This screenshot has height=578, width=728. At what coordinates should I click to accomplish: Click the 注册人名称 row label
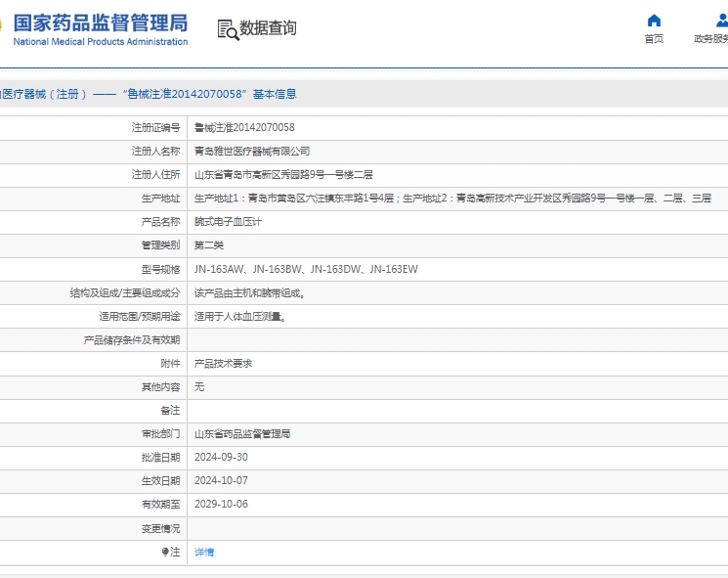point(156,151)
